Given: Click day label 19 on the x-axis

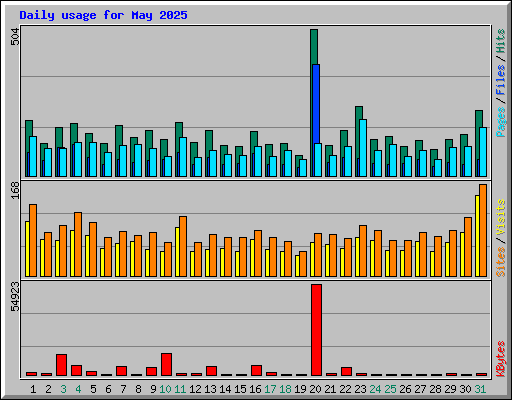Looking at the screenshot, I should pyautogui.click(x=300, y=389).
